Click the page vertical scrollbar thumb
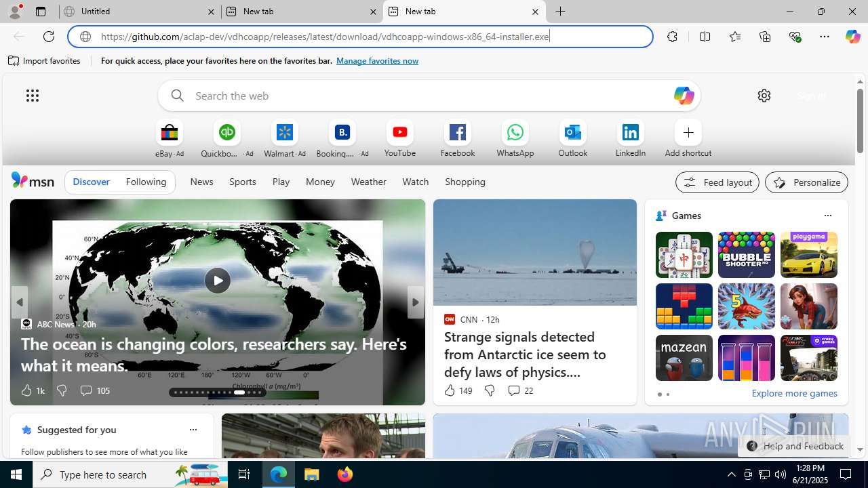The width and height of the screenshot is (868, 488). coord(860,120)
